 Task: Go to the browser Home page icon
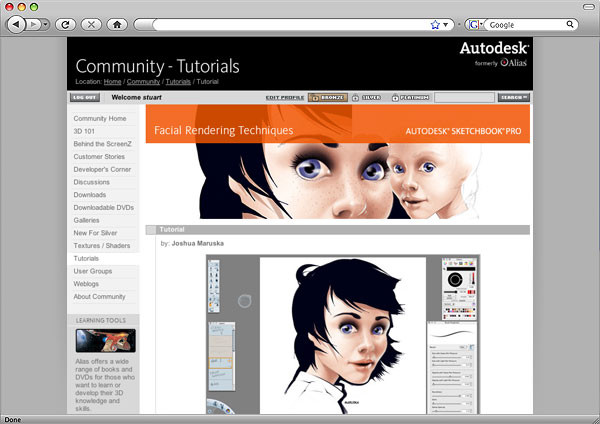[x=117, y=23]
